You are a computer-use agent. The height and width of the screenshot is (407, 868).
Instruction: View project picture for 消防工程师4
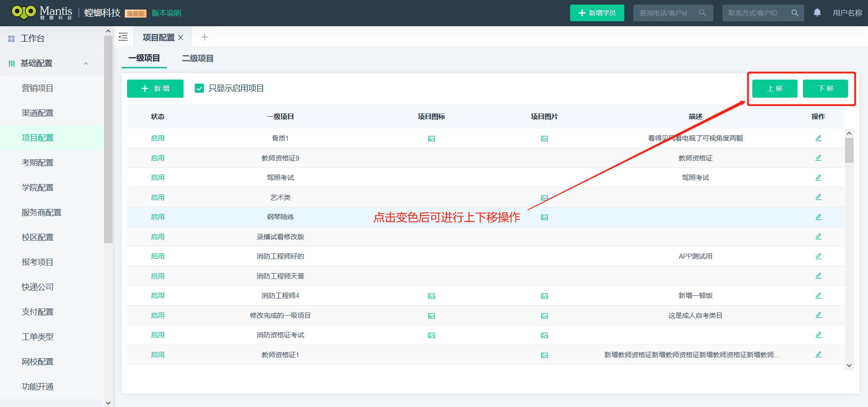coord(544,296)
